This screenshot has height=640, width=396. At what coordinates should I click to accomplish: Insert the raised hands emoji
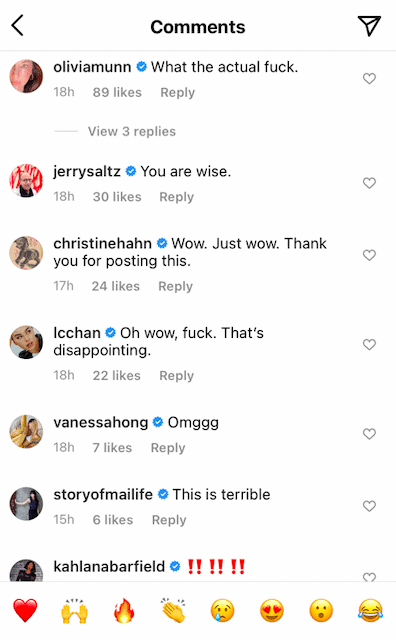[x=75, y=611]
